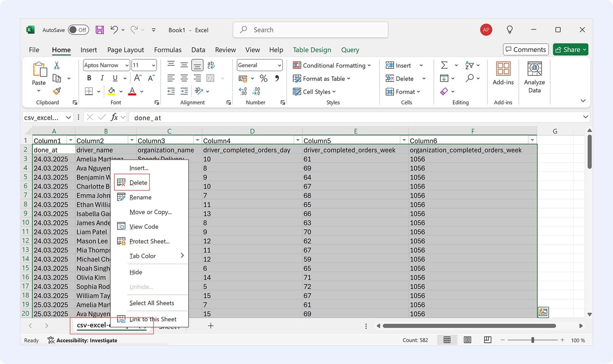Click the Undo arrow icon
Image resolution: width=613 pixels, height=364 pixels.
(x=114, y=30)
